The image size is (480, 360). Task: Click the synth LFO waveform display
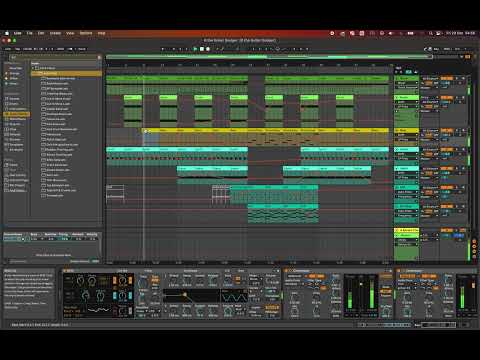tap(235, 296)
